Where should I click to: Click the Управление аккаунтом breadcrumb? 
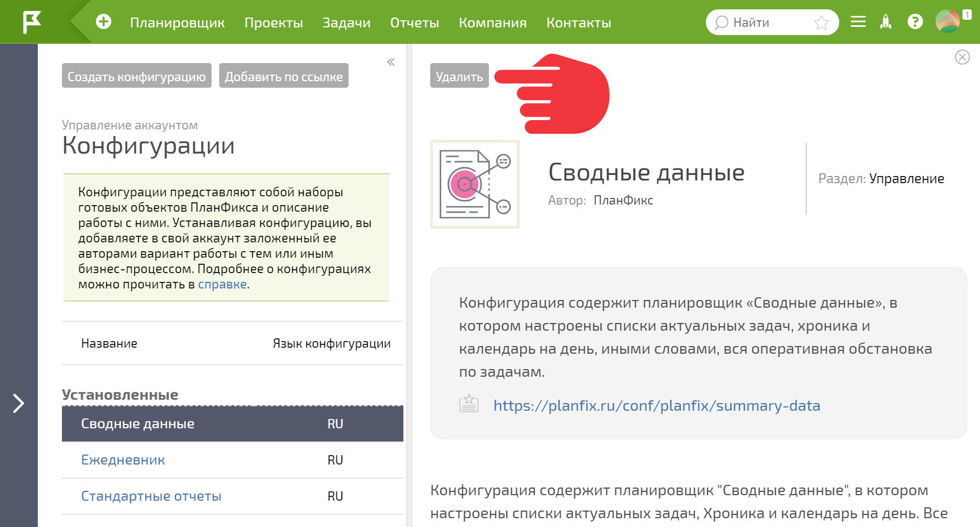(130, 125)
